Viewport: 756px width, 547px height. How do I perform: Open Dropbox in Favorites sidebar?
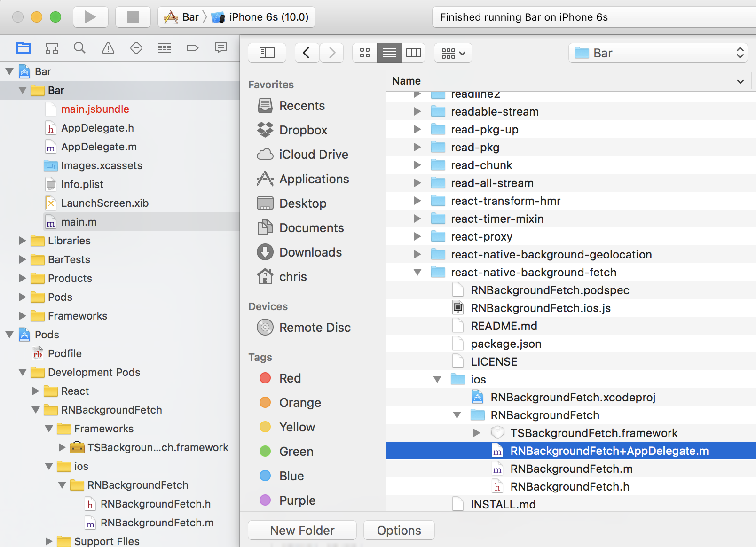click(x=292, y=130)
